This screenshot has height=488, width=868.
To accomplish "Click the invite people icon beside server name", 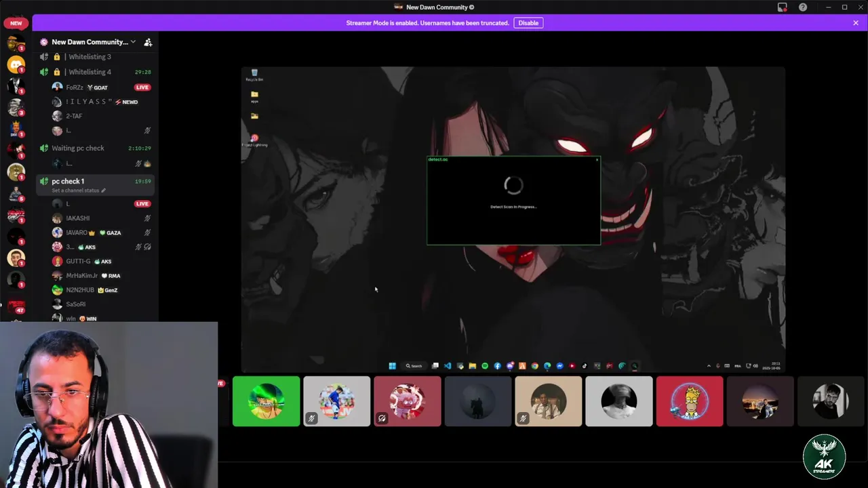I will [148, 42].
